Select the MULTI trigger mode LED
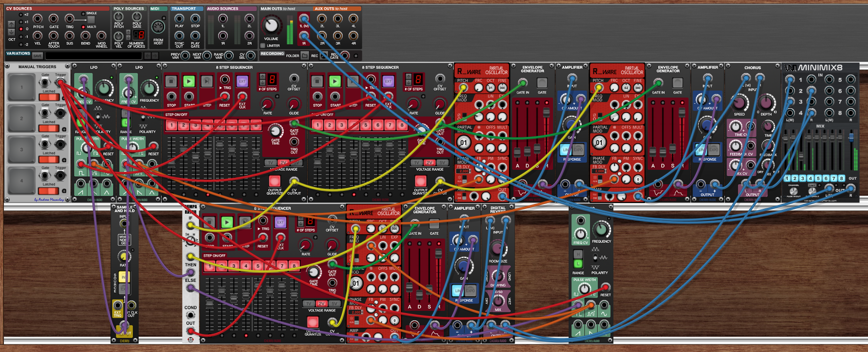The image size is (868, 352). (83, 27)
